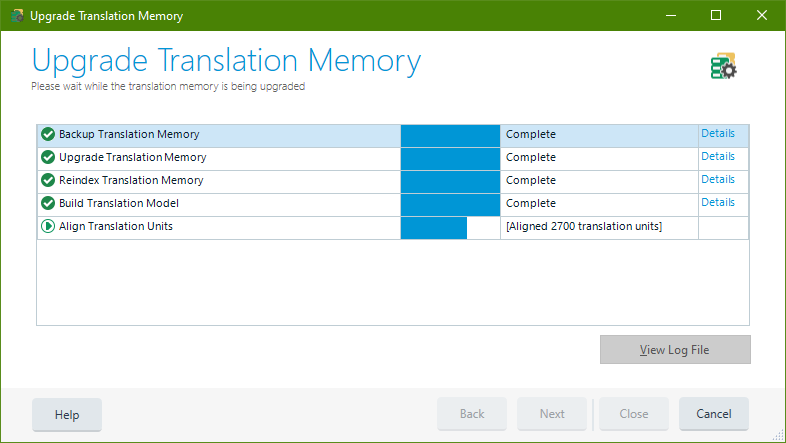Click the app icon in the title bar
This screenshot has width=786, height=443.
click(x=17, y=16)
